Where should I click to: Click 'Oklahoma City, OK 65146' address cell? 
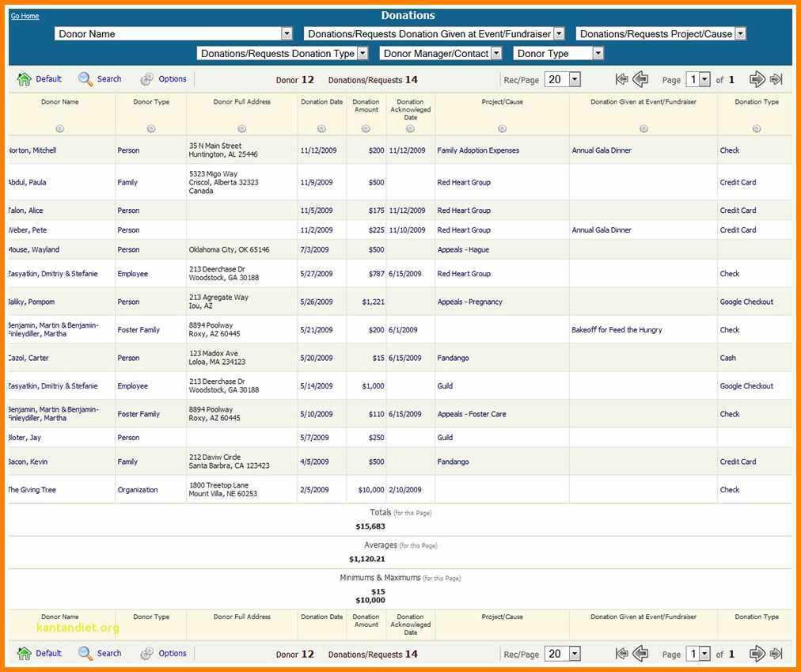click(229, 249)
